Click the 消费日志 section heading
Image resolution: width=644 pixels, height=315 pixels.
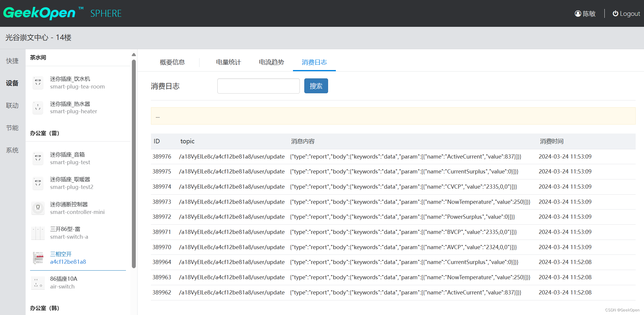[165, 86]
